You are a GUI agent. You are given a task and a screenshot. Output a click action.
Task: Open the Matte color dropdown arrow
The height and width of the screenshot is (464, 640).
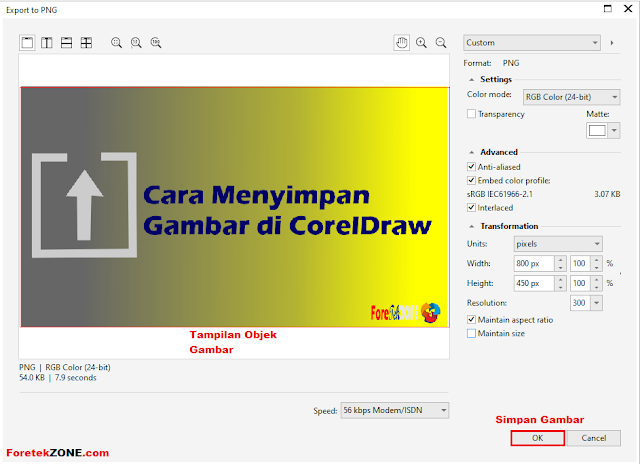click(x=614, y=131)
